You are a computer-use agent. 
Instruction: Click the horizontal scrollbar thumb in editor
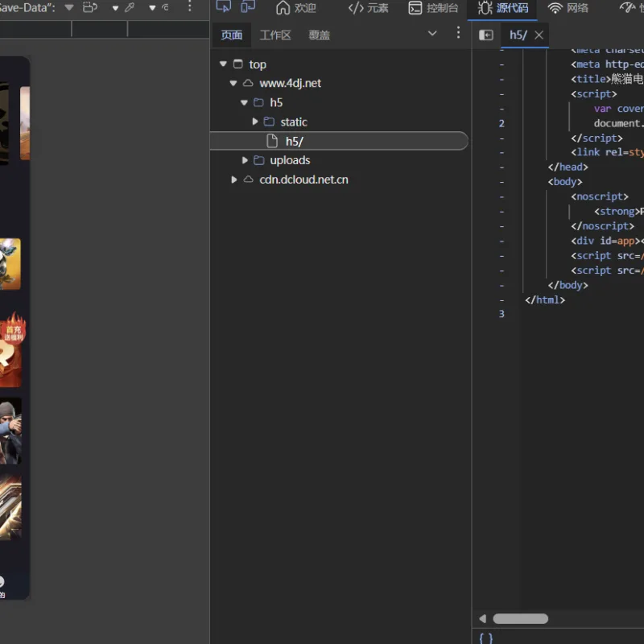[520, 618]
